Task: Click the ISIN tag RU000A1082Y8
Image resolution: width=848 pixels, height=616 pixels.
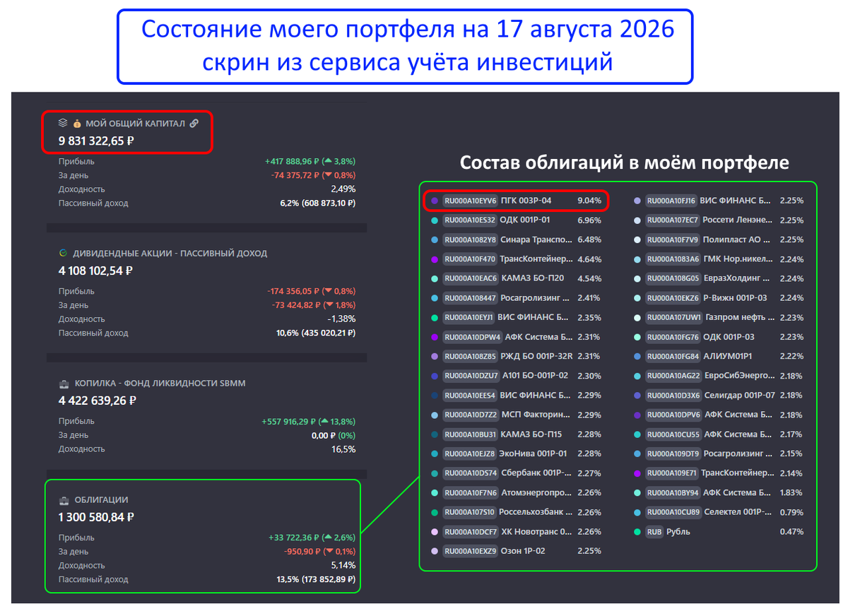Action: click(470, 239)
